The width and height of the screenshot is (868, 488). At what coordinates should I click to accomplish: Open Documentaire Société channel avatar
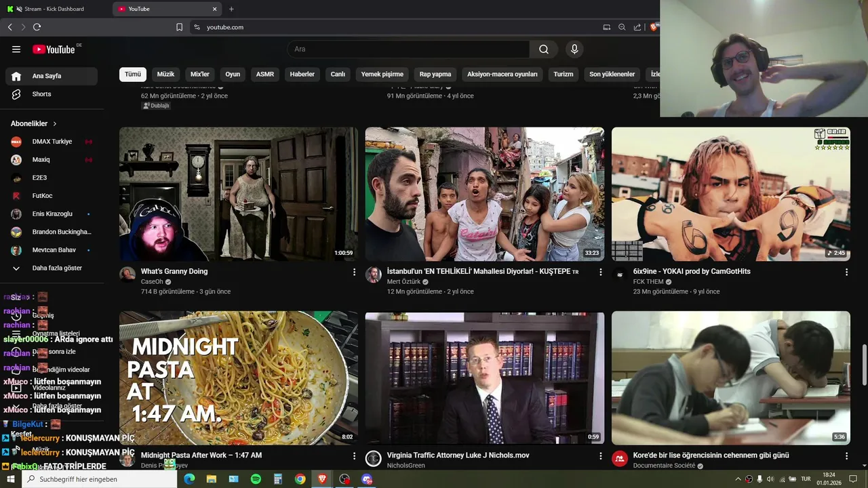click(x=619, y=459)
